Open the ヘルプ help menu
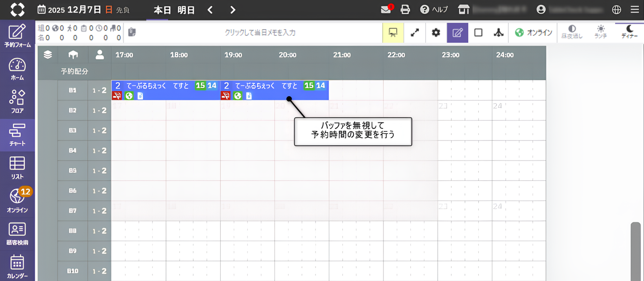 [x=434, y=10]
